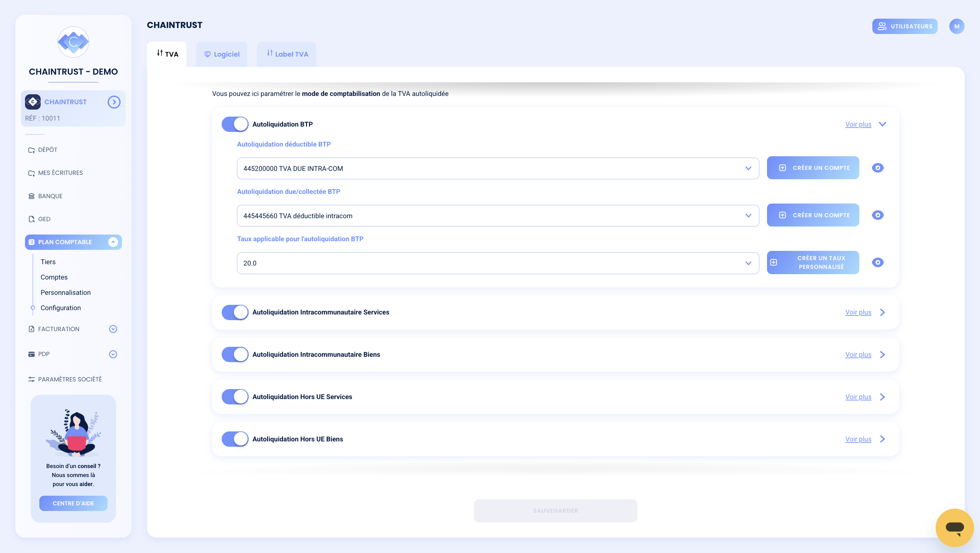Viewport: 980px width, 553px height.
Task: Click eye icon for Autoliquidation déductible BTP account
Action: pos(878,168)
